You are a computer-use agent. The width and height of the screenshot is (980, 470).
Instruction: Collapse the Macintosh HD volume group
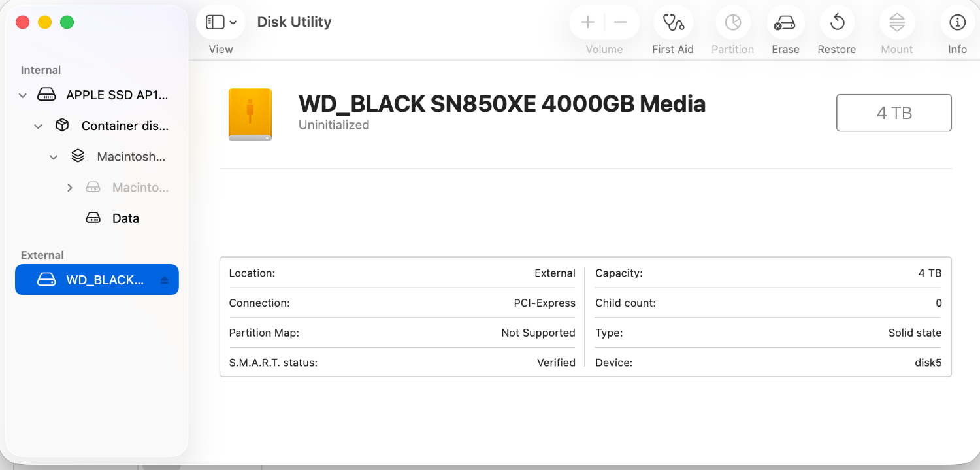pyautogui.click(x=54, y=157)
